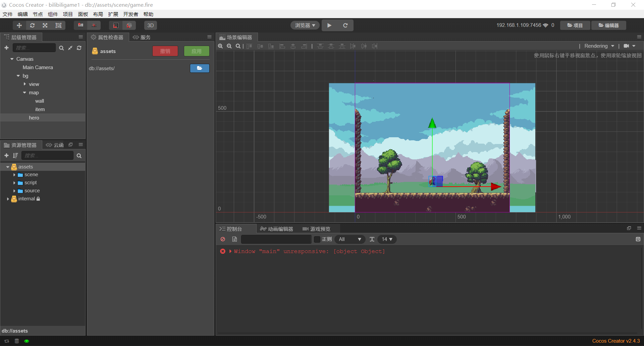Distribute nodes by vertical centers
Screen dimensions: 644x346
point(331,46)
